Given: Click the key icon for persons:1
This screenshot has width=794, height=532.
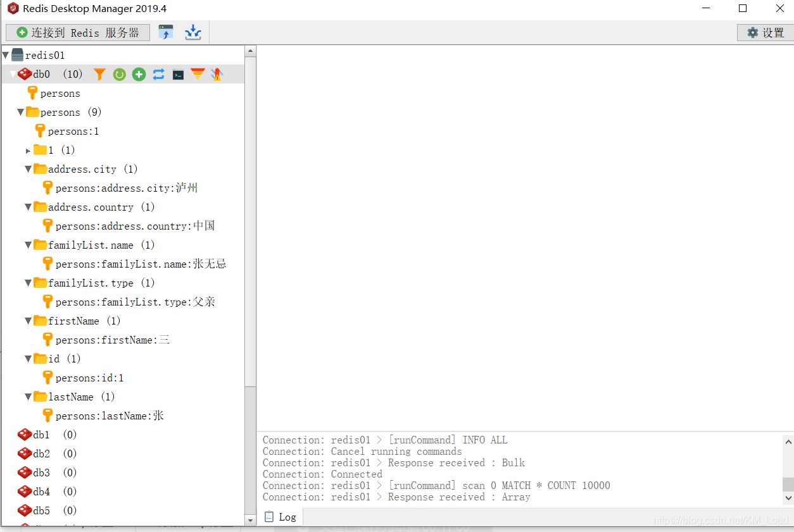Looking at the screenshot, I should (x=40, y=131).
